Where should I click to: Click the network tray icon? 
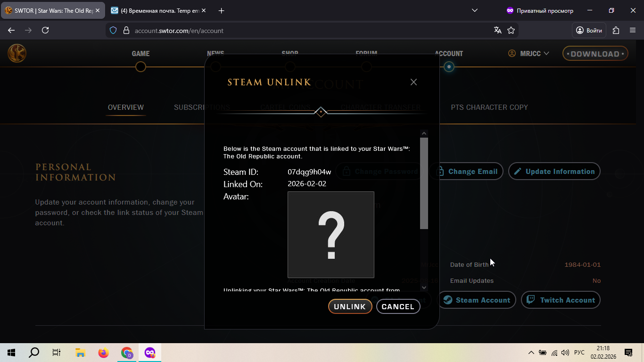[x=554, y=353]
